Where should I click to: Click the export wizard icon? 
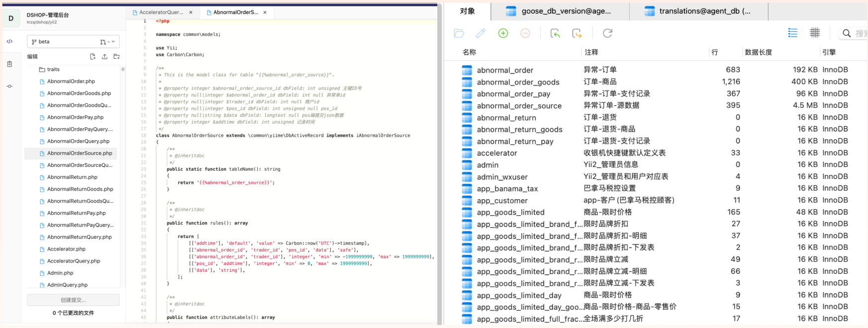point(577,33)
